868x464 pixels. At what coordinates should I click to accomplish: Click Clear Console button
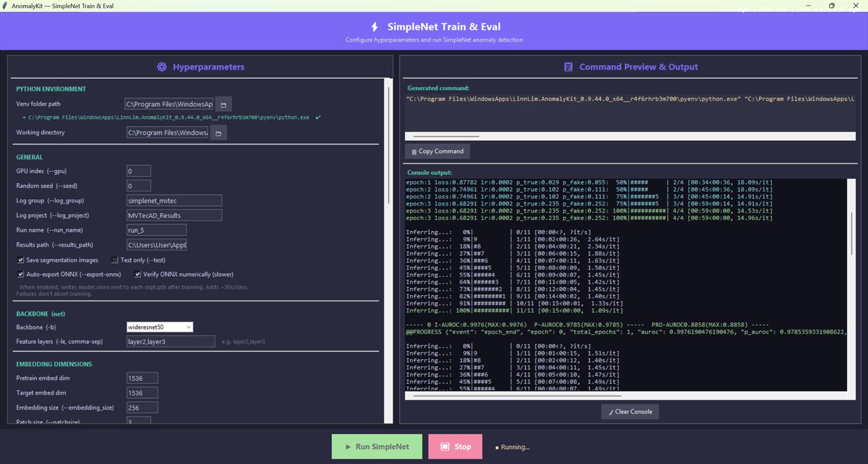630,412
